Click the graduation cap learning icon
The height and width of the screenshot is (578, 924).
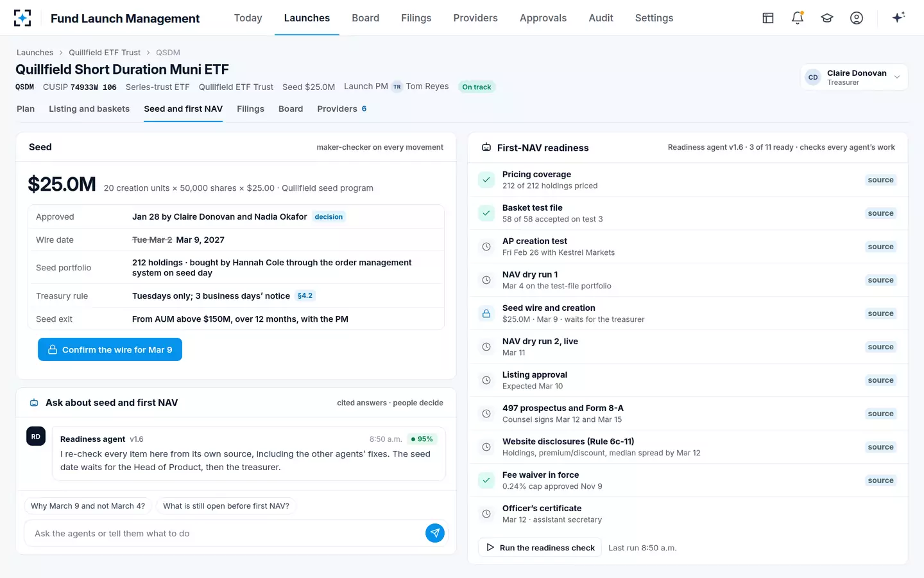click(x=827, y=18)
